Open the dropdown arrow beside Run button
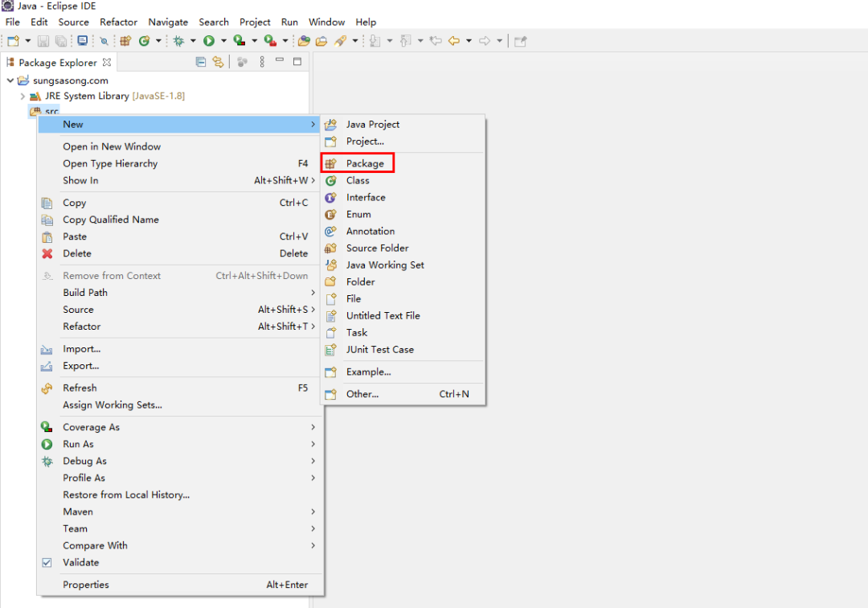Image resolution: width=868 pixels, height=608 pixels. [x=223, y=41]
